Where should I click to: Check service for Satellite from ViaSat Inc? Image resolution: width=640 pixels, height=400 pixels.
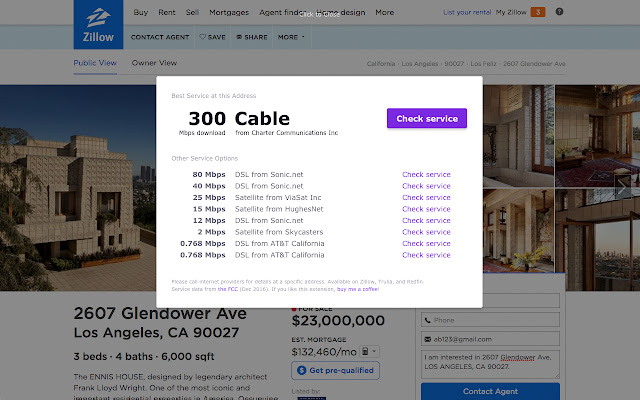[x=426, y=197]
